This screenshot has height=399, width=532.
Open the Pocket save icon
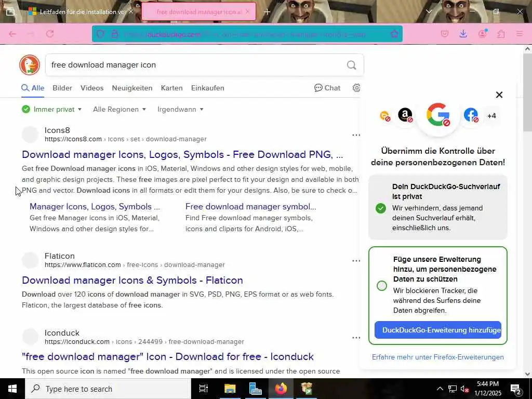(x=445, y=34)
